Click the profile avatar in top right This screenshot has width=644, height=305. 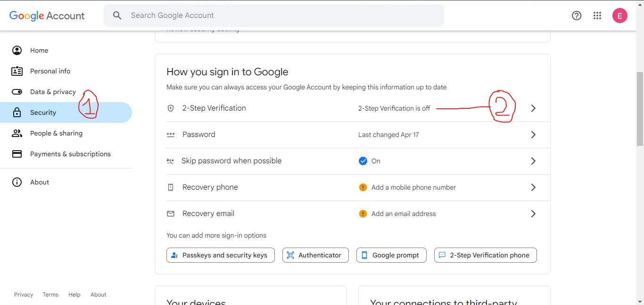click(x=620, y=16)
